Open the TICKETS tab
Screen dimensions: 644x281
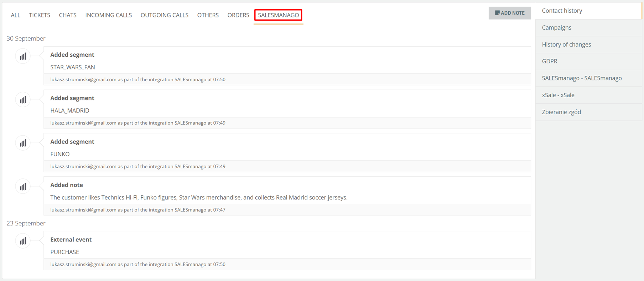[x=40, y=15]
